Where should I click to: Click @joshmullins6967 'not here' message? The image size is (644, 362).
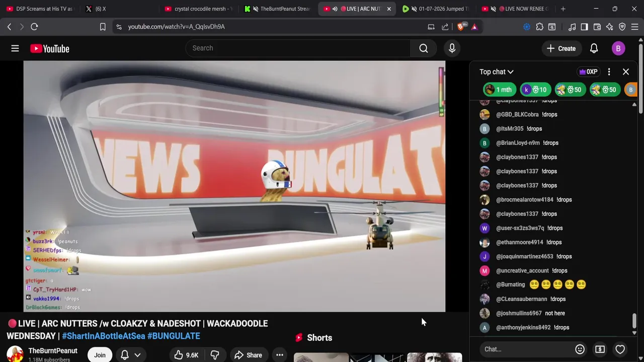tap(555, 313)
